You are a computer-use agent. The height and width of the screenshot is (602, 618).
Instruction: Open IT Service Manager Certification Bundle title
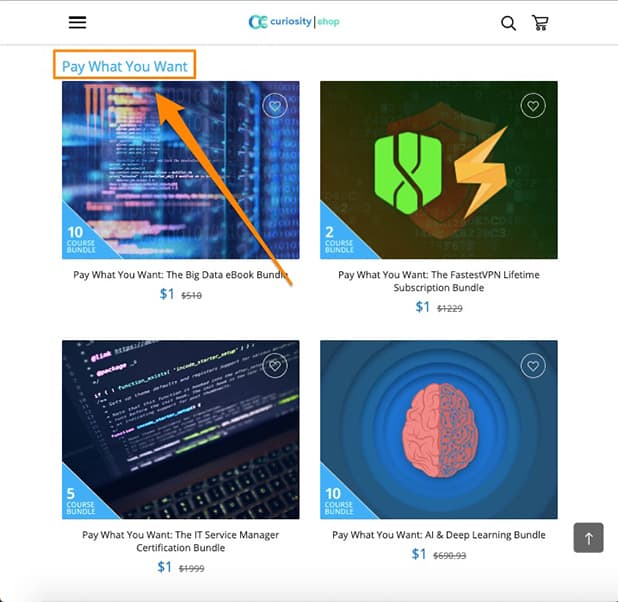181,541
